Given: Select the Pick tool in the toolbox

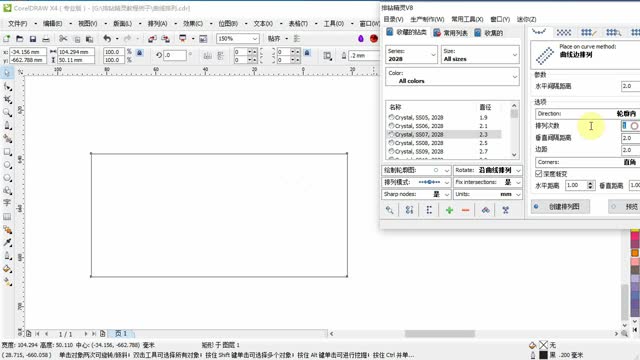Looking at the screenshot, I should coord(7,73).
